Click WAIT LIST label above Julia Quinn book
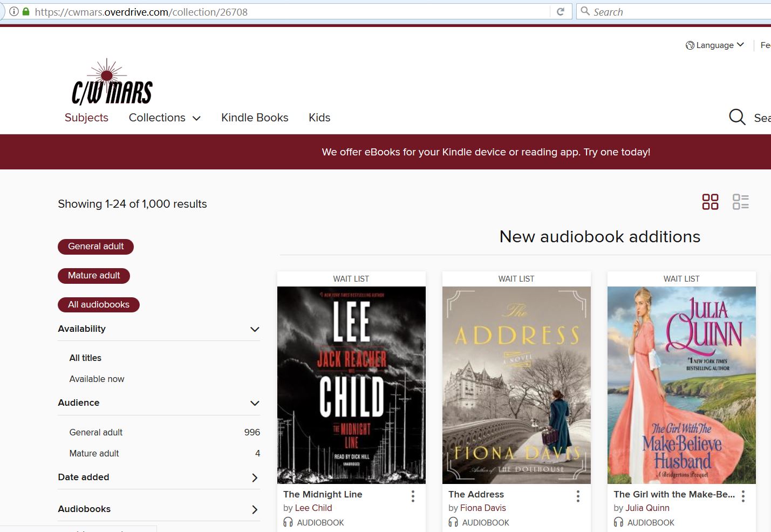This screenshot has height=532, width=771. click(681, 279)
